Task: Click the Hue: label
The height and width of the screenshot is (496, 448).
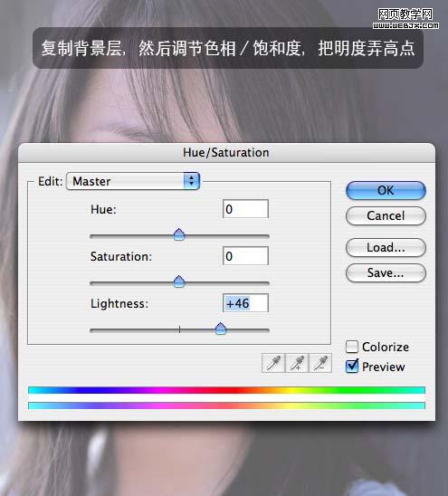Action: 103,209
